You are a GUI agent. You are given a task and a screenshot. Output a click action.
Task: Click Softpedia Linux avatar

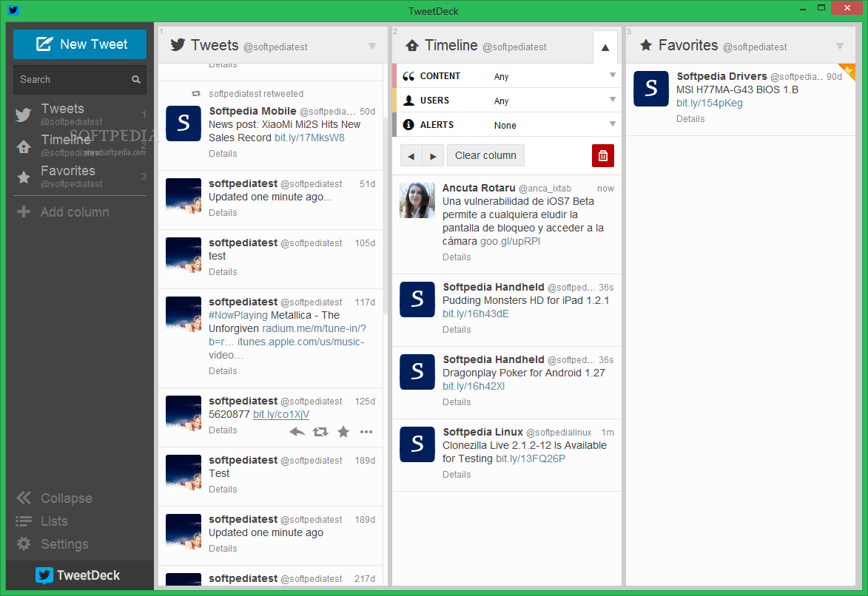coord(417,444)
